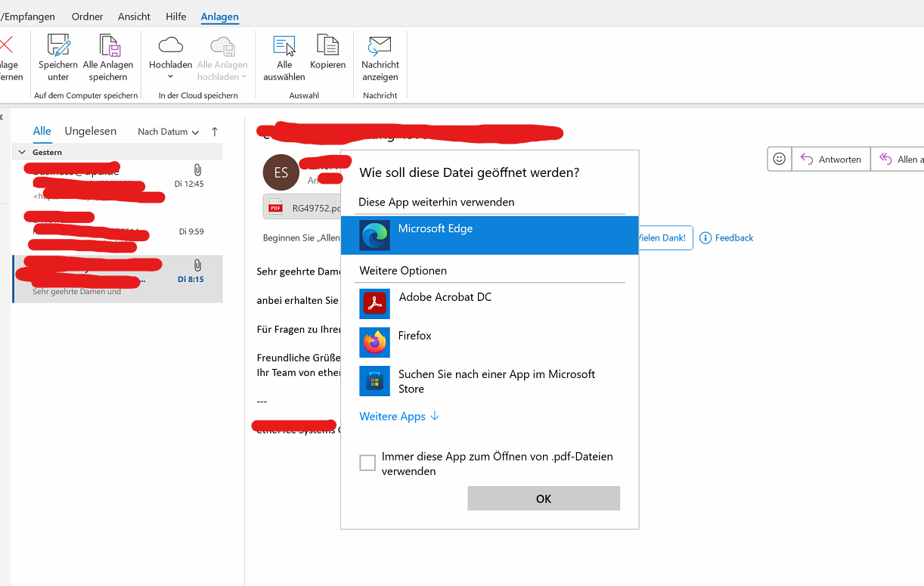
Task: Open the mail received Di 12:45
Action: (x=117, y=182)
